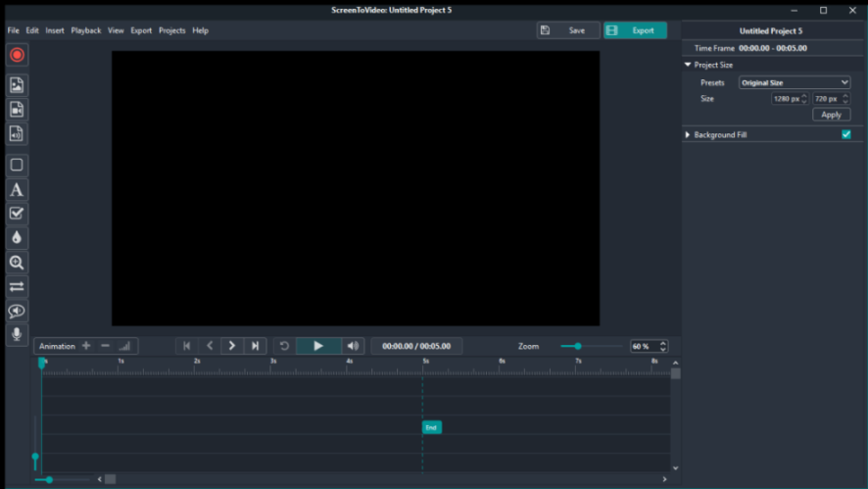
Task: Click the zoom percentage field
Action: (x=645, y=346)
